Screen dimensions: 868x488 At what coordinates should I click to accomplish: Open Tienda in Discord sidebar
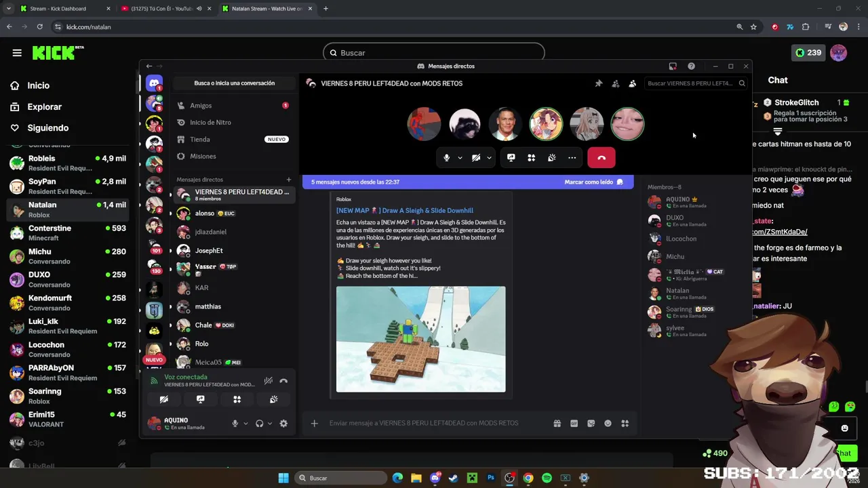pyautogui.click(x=233, y=140)
